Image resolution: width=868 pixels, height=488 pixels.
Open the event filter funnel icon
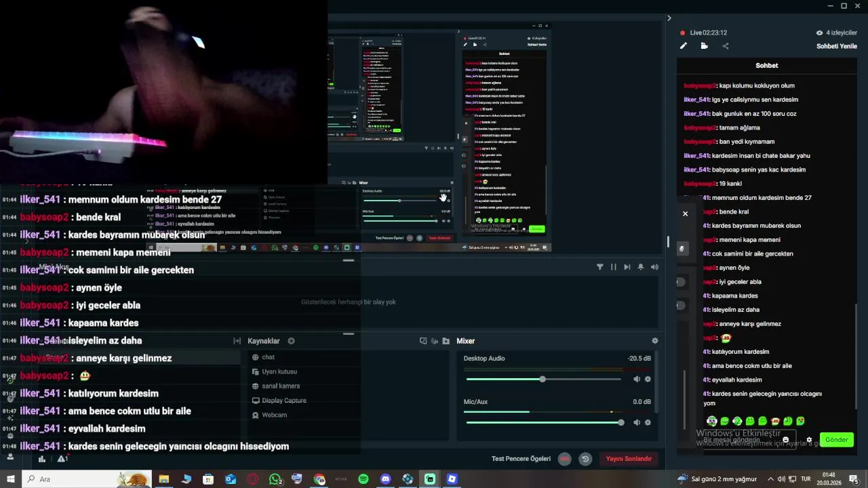tap(600, 267)
